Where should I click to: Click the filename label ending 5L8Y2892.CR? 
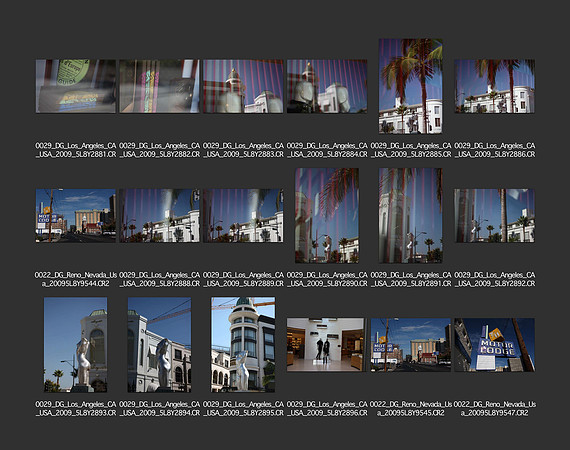(x=495, y=279)
